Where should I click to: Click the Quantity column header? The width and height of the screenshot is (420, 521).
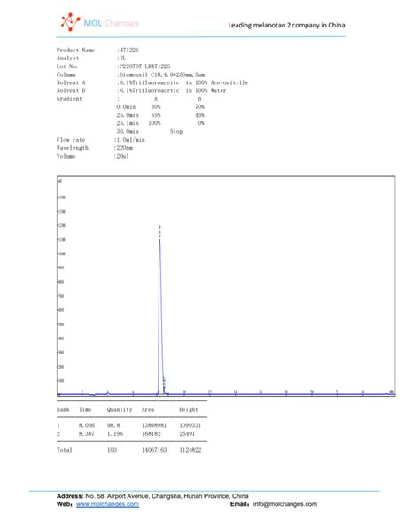[120, 409]
